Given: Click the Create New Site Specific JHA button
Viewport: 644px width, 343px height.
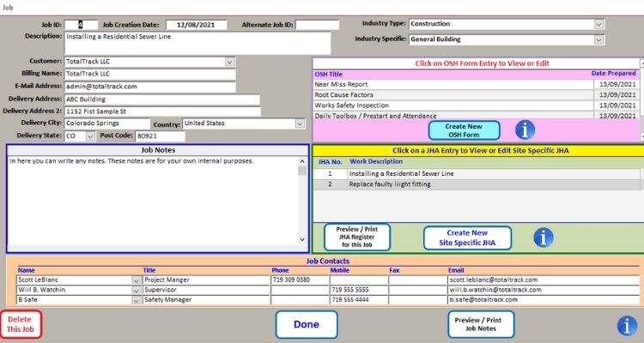Looking at the screenshot, I should [467, 238].
